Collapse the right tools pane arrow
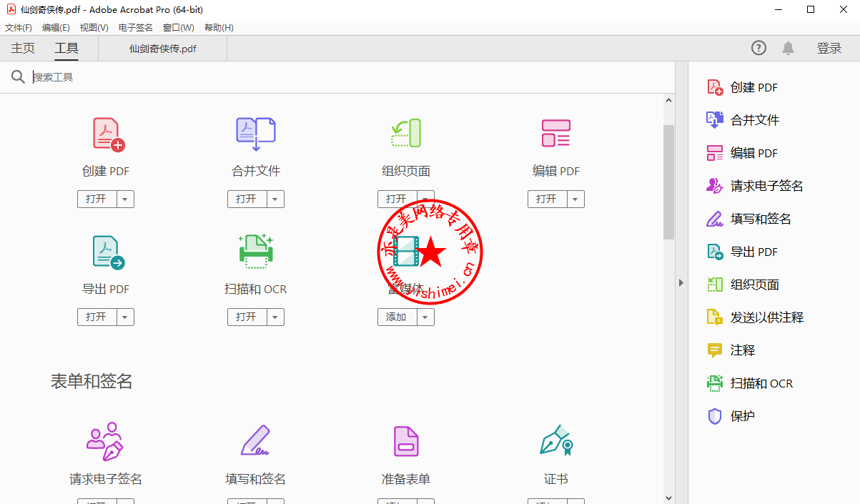 [681, 282]
